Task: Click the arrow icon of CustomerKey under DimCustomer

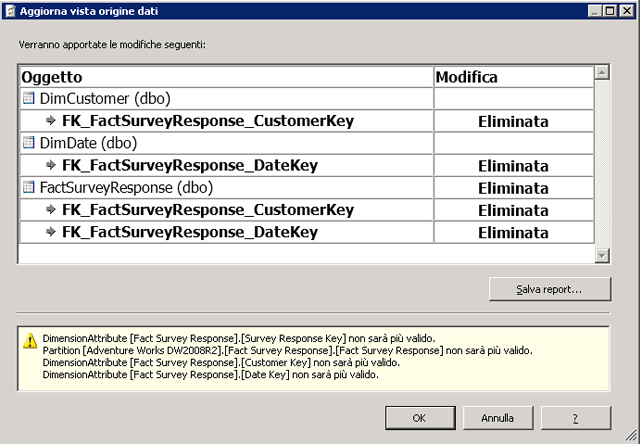Action: (x=51, y=121)
